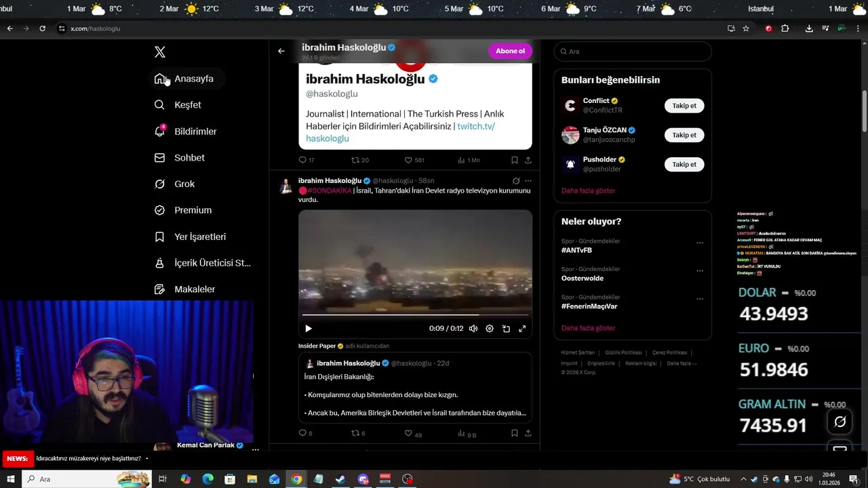Open Gizlilik Politikası footer link
The image size is (868, 488).
click(623, 352)
